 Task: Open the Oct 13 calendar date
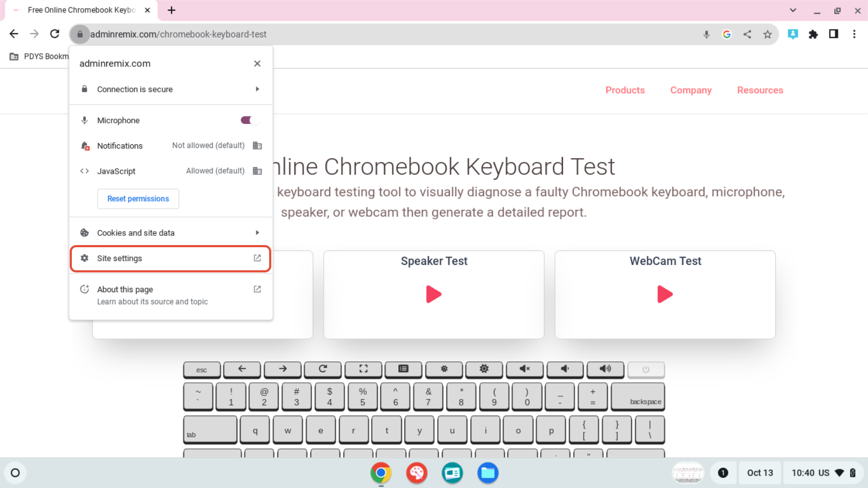[760, 472]
